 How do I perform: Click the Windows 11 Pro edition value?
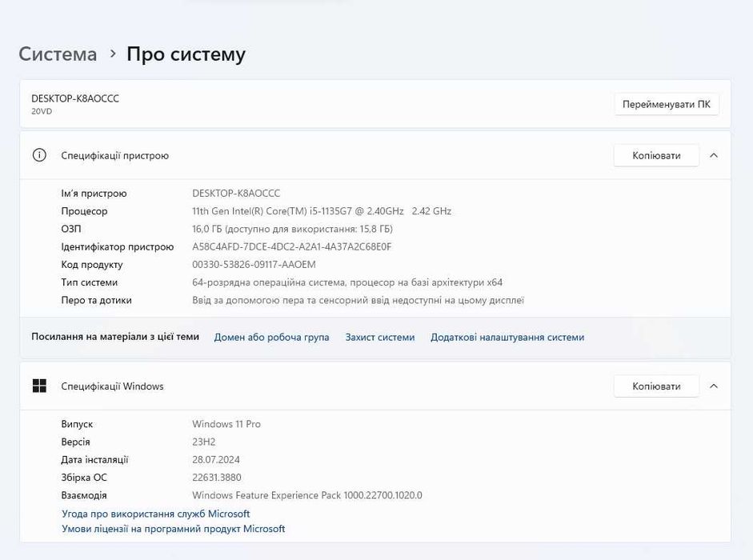point(226,424)
